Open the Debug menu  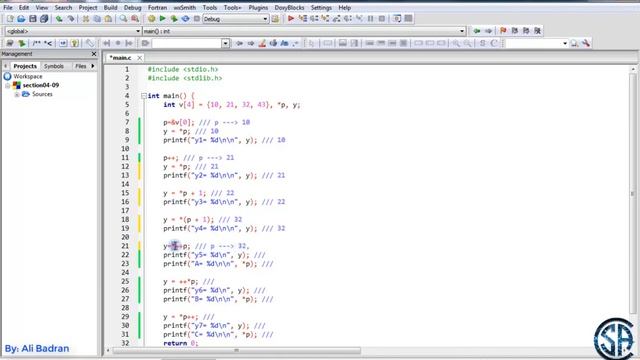point(132,7)
